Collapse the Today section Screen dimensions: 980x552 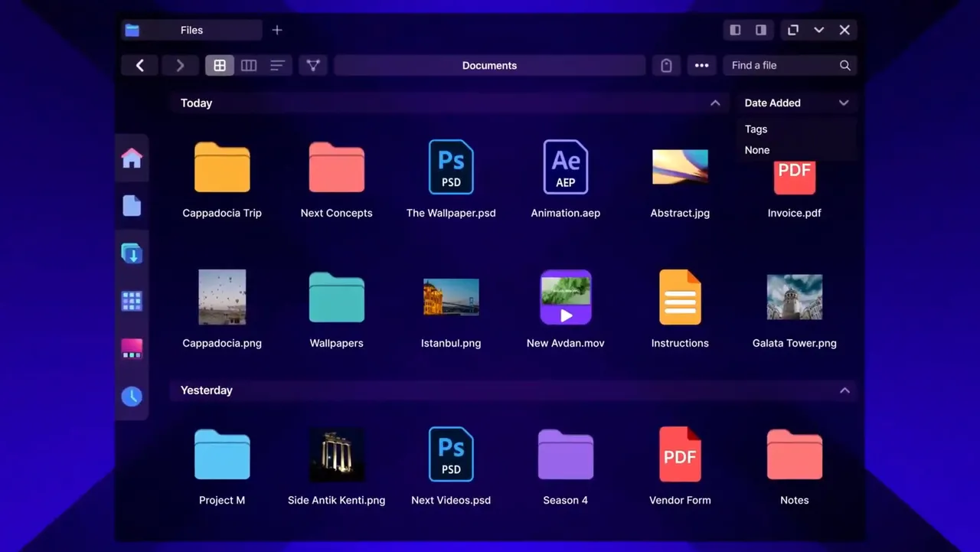coord(715,103)
